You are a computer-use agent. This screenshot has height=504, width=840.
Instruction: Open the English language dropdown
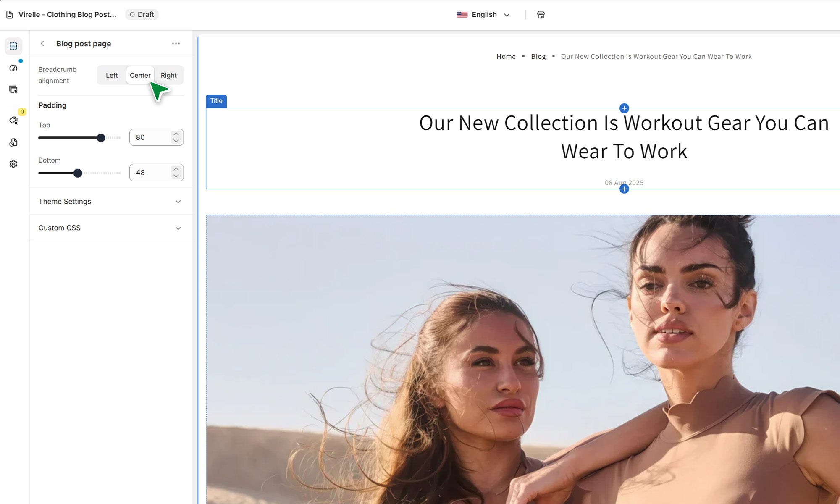coord(483,15)
